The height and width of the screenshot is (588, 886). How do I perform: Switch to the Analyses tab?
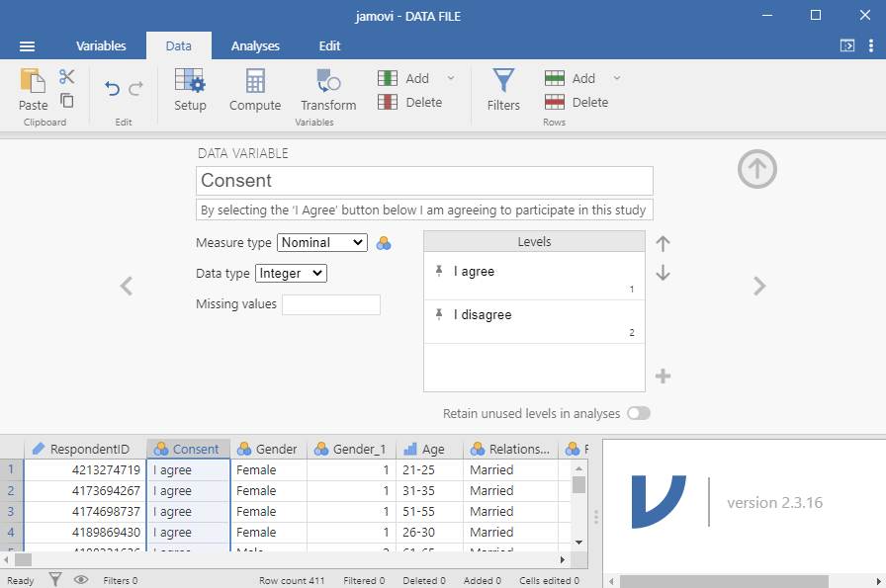pos(255,46)
